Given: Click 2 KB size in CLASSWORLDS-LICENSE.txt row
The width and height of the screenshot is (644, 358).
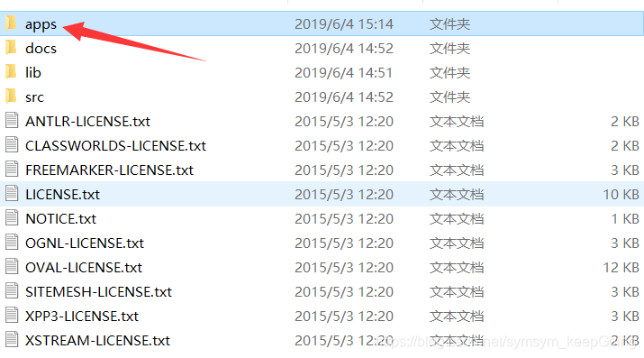Looking at the screenshot, I should (625, 145).
